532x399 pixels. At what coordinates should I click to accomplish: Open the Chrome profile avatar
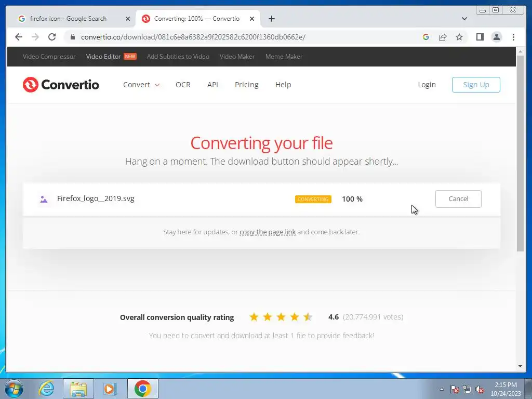click(496, 37)
